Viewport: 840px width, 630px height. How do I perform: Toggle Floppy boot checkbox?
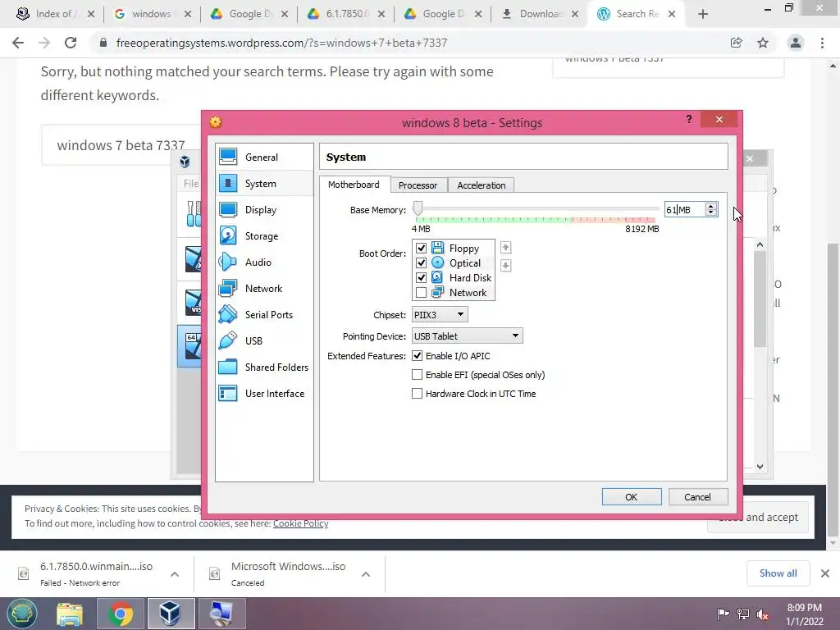pos(421,248)
